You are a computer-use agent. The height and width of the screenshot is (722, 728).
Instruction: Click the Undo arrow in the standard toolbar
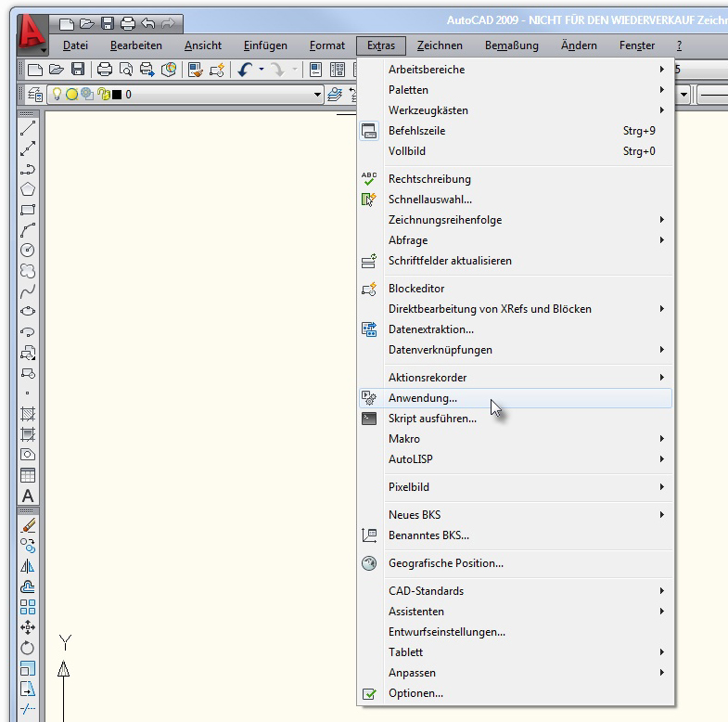[245, 70]
